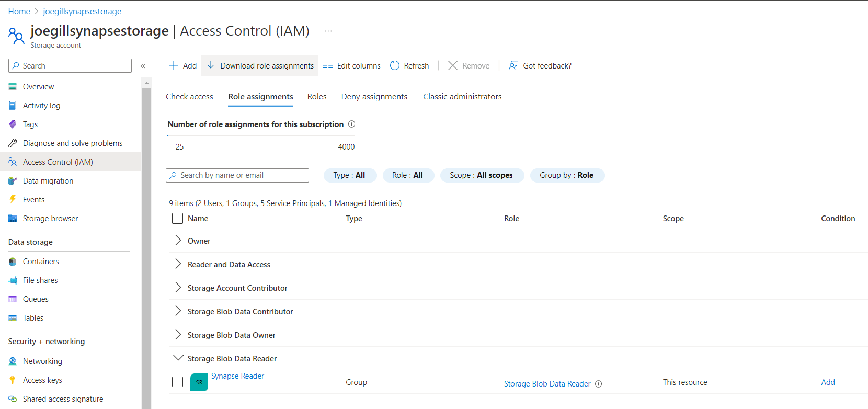Click the Containers icon

coord(13,262)
